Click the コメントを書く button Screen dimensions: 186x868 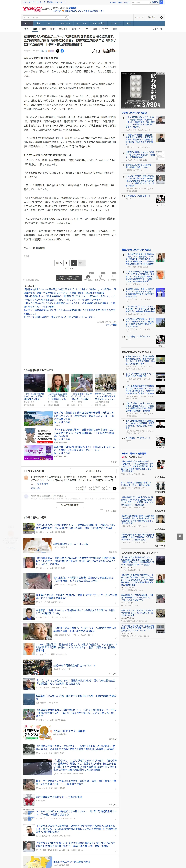coord(93,471)
